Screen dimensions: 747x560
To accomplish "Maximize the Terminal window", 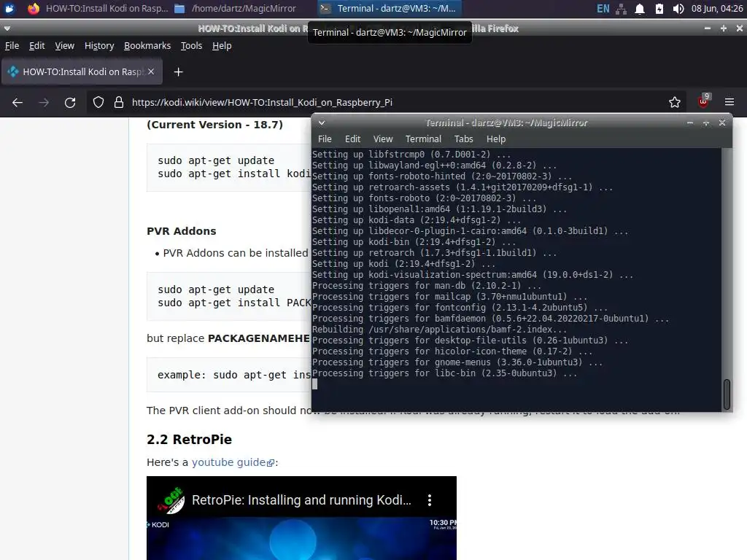I will click(x=706, y=122).
